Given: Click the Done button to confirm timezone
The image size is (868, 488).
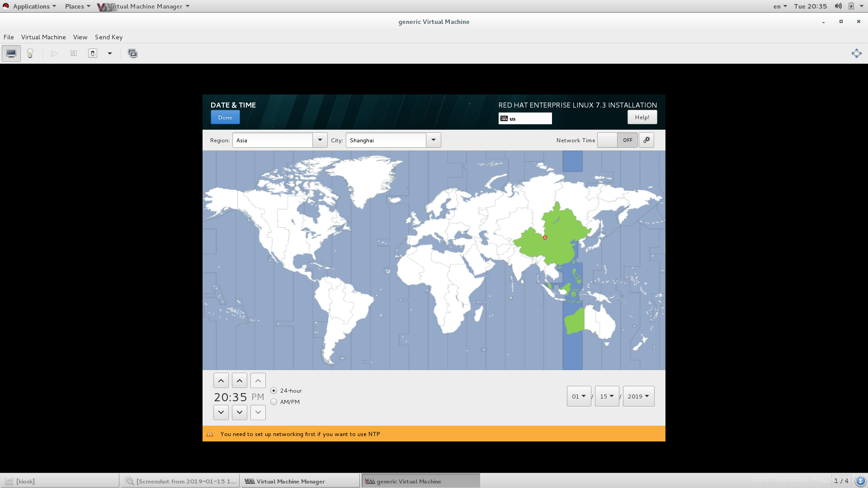Looking at the screenshot, I should tap(225, 117).
